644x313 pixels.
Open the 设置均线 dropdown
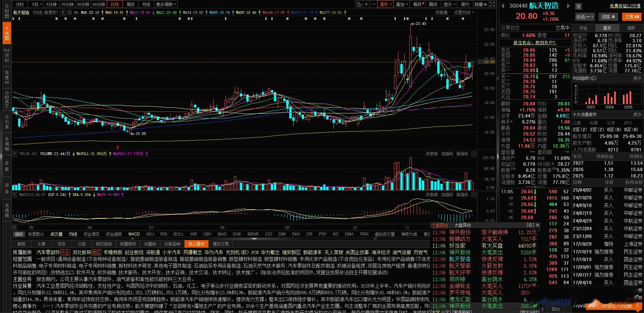(x=462, y=12)
